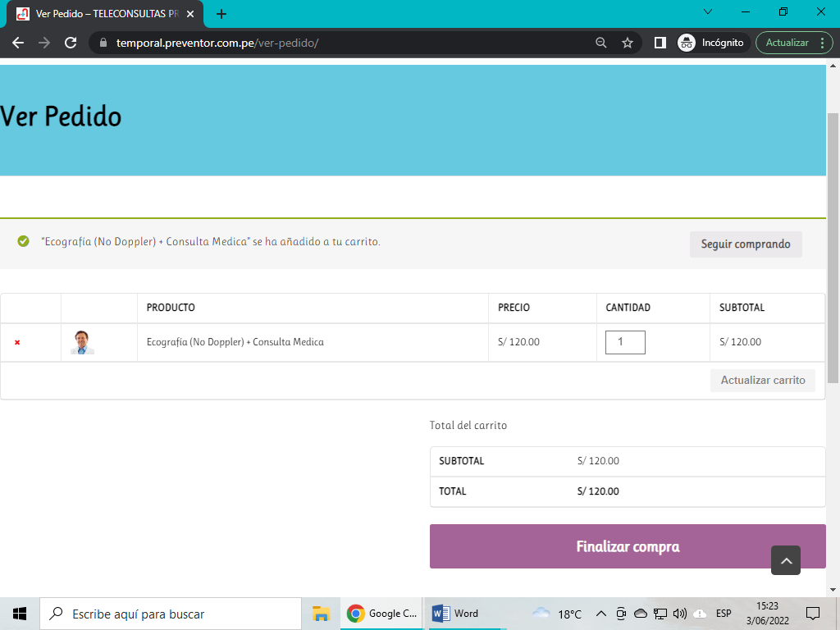Image resolution: width=840 pixels, height=630 pixels.
Task: Go back to the previous page
Action: click(18, 43)
